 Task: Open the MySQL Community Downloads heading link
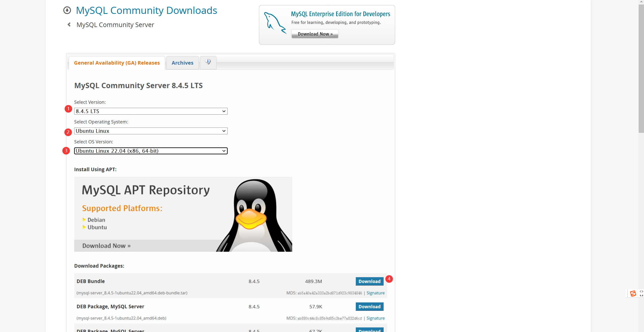click(146, 11)
